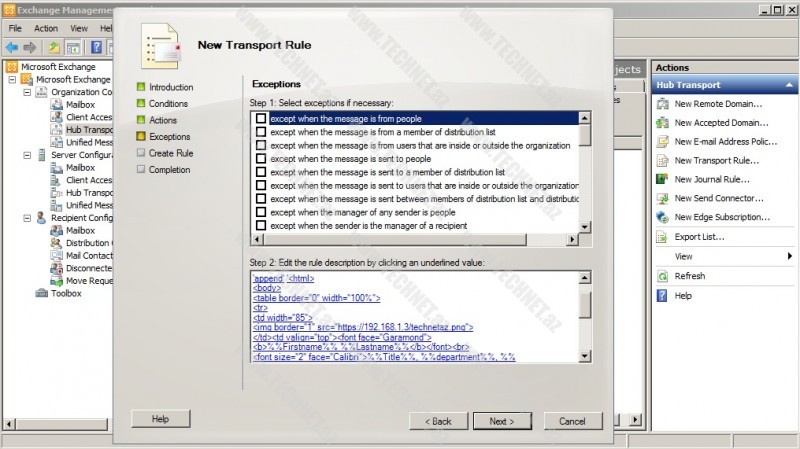Screen dimensions: 800x449
Task: Check 'sent to a member of distribution list' exception
Action: coord(261,172)
